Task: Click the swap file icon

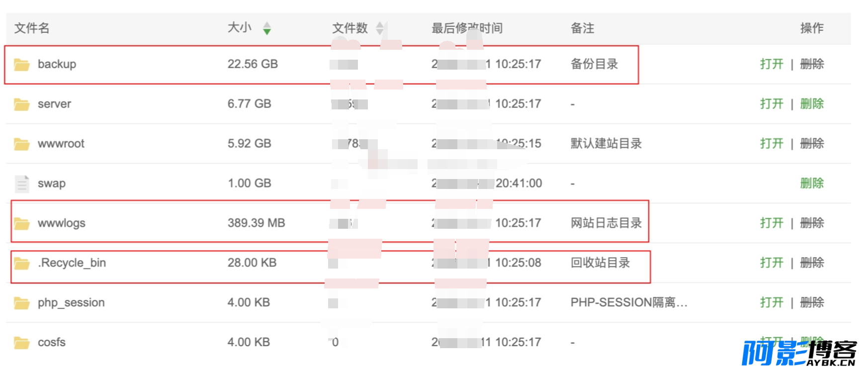Action: click(x=21, y=184)
